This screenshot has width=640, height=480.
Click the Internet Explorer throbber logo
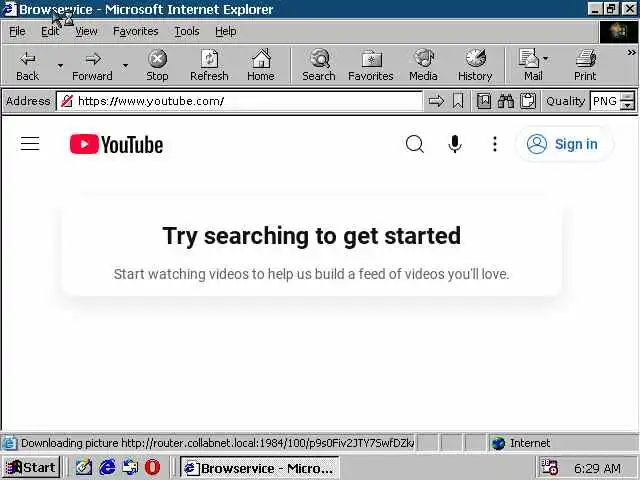coord(618,31)
